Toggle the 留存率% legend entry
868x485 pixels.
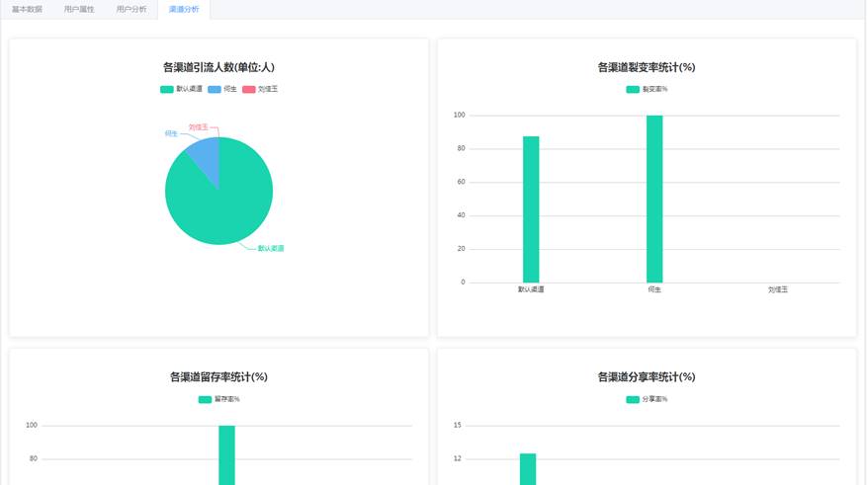pos(218,399)
